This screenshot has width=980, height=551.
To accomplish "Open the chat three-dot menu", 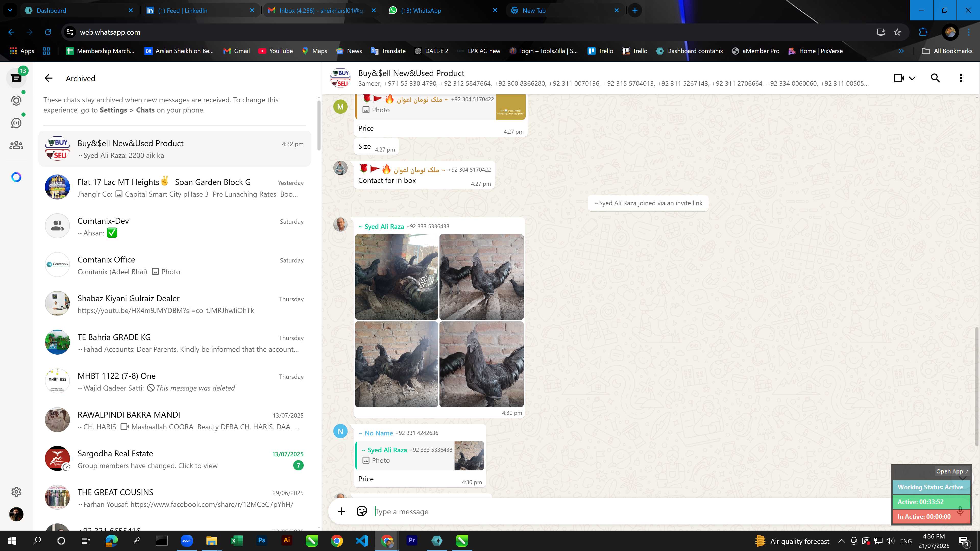I will [961, 78].
